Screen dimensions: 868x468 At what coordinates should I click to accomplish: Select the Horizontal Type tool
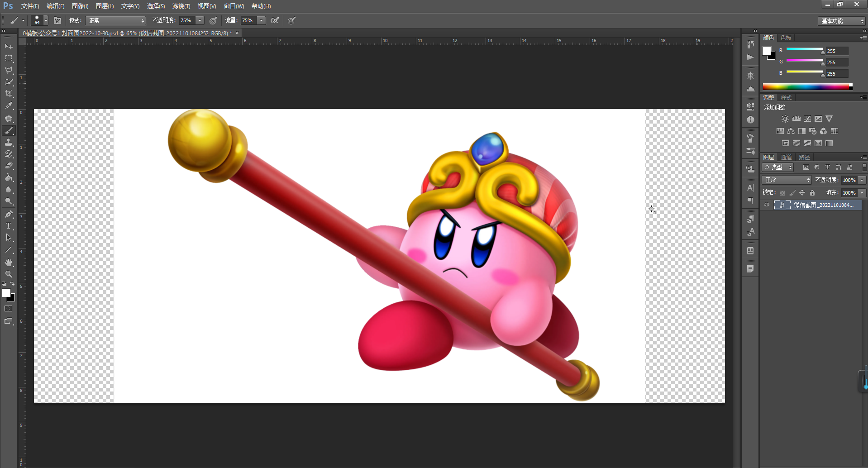coord(9,225)
